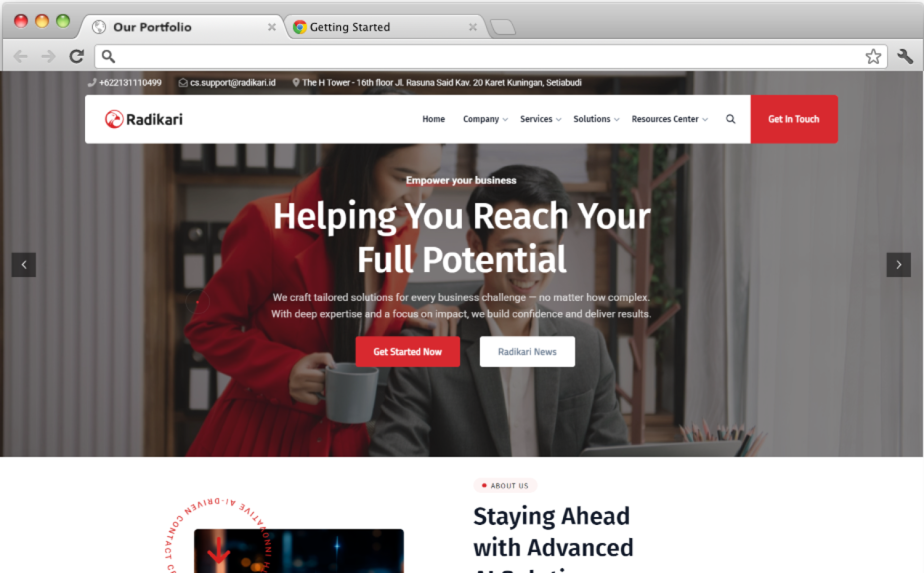The width and height of the screenshot is (924, 573).
Task: Click the search magnifier in the Radikari navbar
Action: coord(731,119)
